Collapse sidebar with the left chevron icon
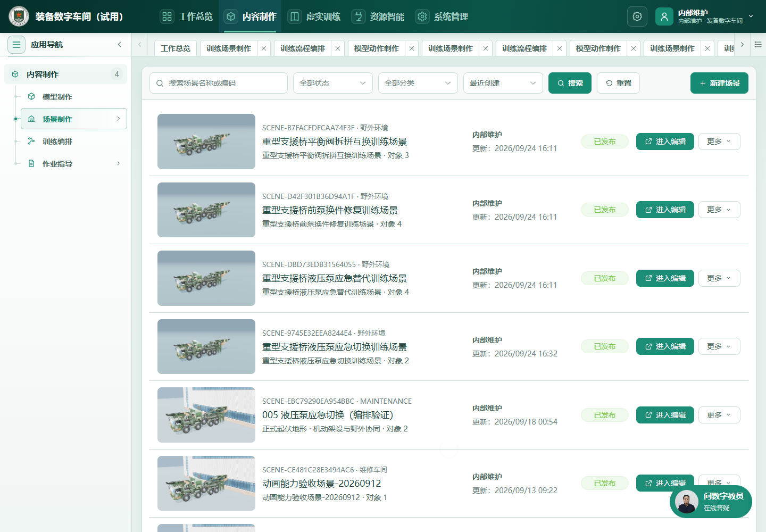766x532 pixels. point(120,45)
